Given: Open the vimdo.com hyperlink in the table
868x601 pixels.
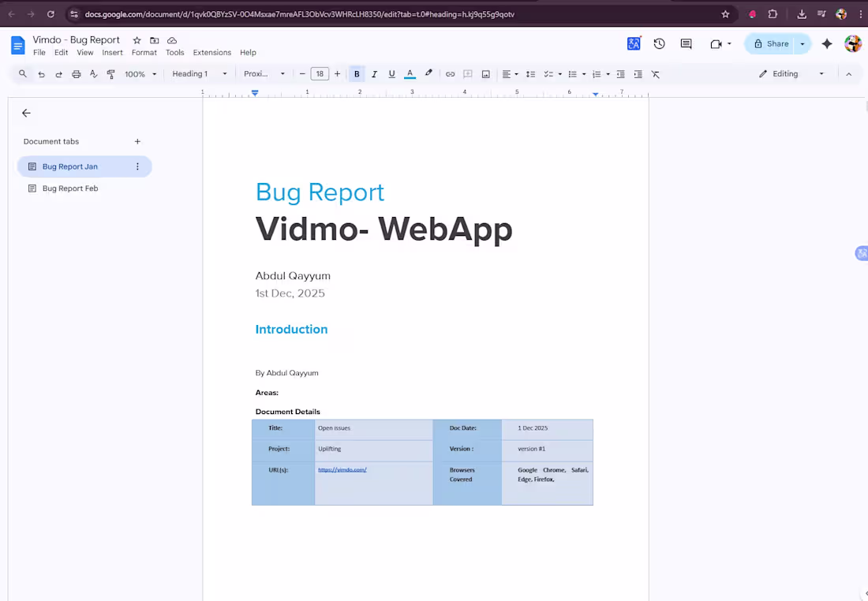Looking at the screenshot, I should [x=342, y=469].
